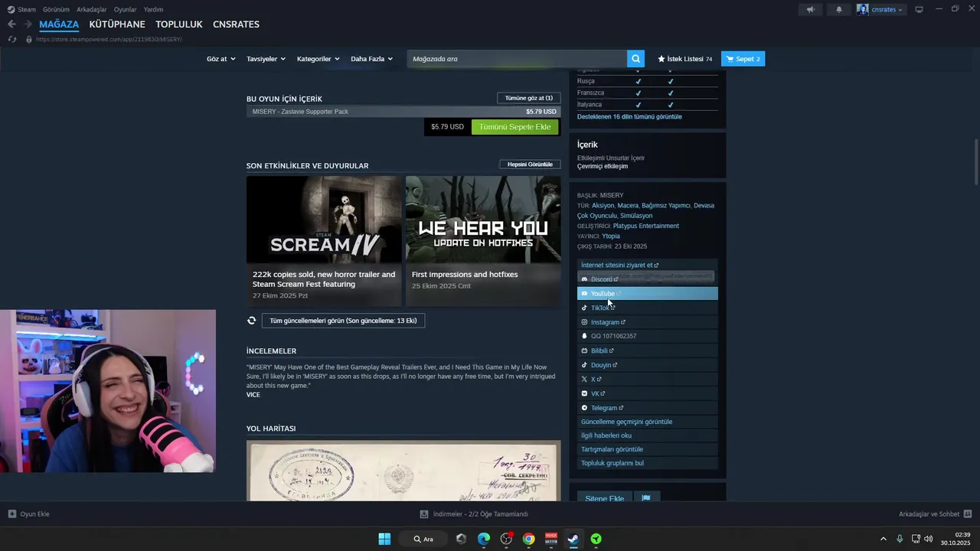Open the X social link
This screenshot has width=980, height=551.
click(596, 380)
